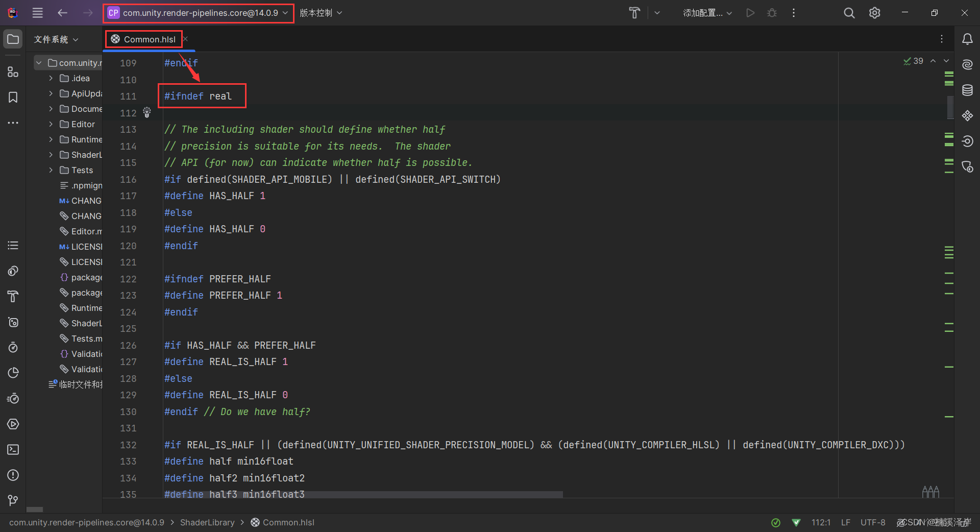
Task: Select the CHANGELOG markdown file
Action: point(80,201)
